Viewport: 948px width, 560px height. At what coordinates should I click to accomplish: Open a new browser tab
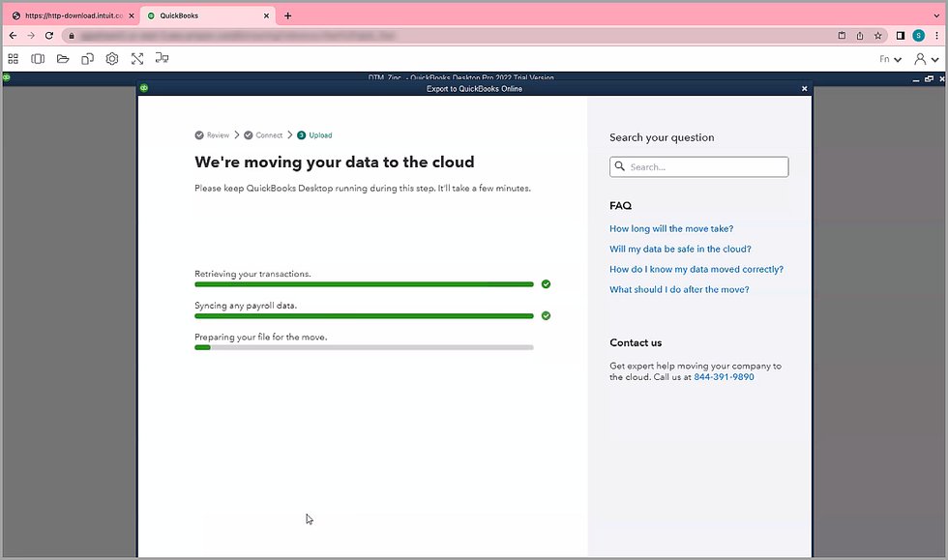pos(287,15)
